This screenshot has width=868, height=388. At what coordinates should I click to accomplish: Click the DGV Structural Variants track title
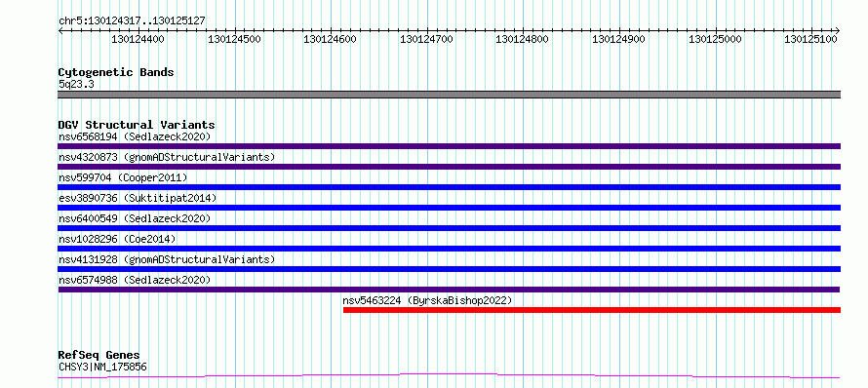click(x=137, y=125)
